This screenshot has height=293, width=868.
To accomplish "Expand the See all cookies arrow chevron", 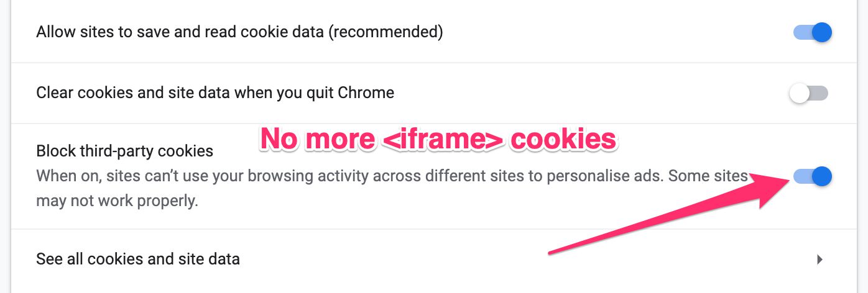I will click(820, 259).
